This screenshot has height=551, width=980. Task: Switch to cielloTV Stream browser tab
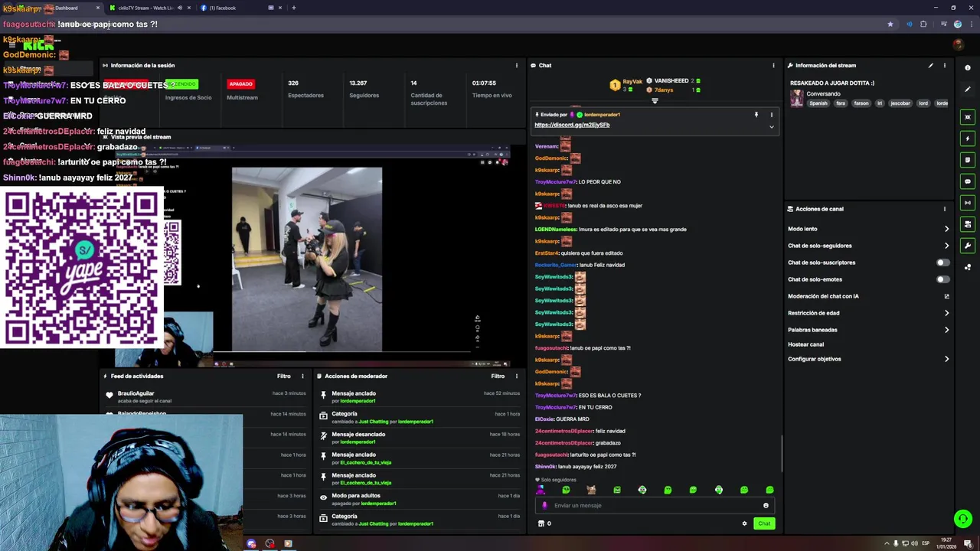pos(150,8)
